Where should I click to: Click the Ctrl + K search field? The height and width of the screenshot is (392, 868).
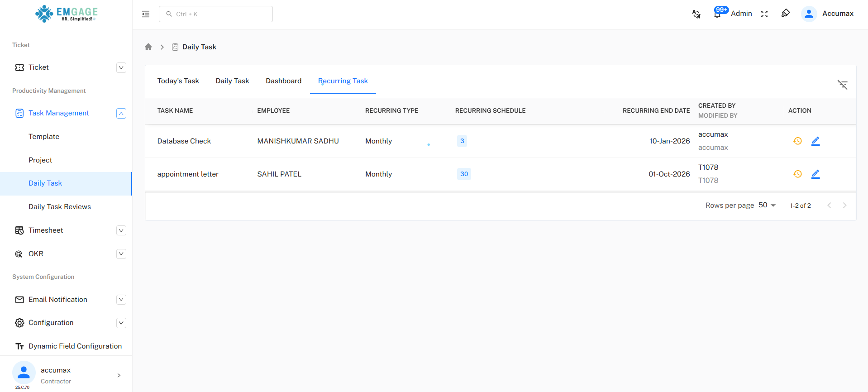pyautogui.click(x=216, y=14)
